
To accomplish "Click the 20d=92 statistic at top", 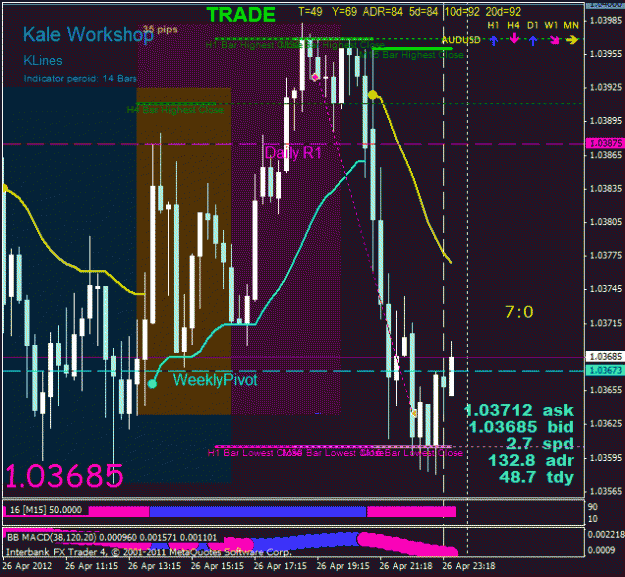I will point(503,12).
